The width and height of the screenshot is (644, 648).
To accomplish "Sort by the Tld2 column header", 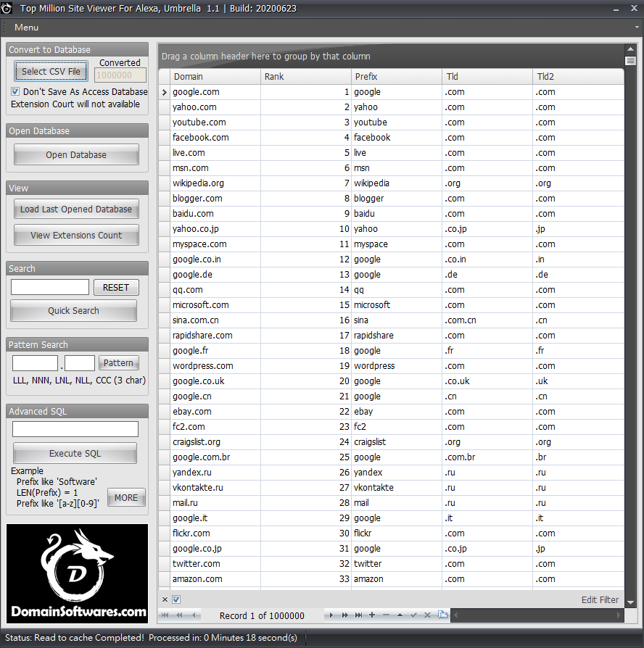I will click(578, 76).
